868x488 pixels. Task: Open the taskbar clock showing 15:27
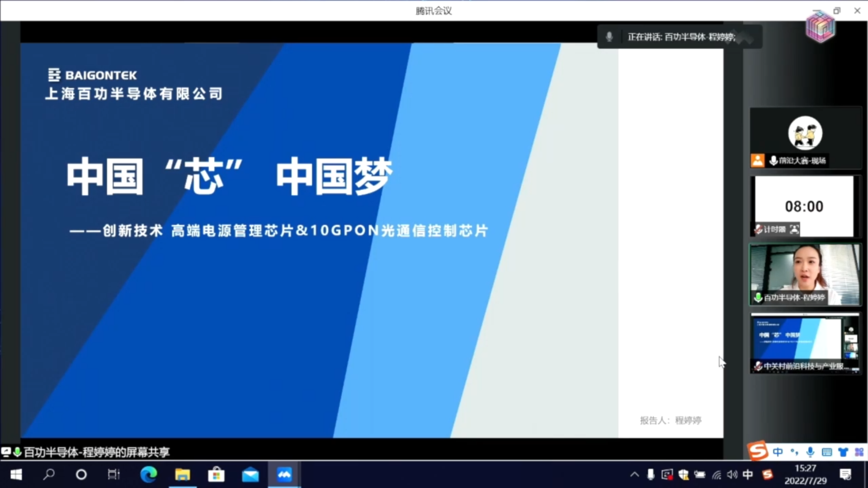point(806,474)
